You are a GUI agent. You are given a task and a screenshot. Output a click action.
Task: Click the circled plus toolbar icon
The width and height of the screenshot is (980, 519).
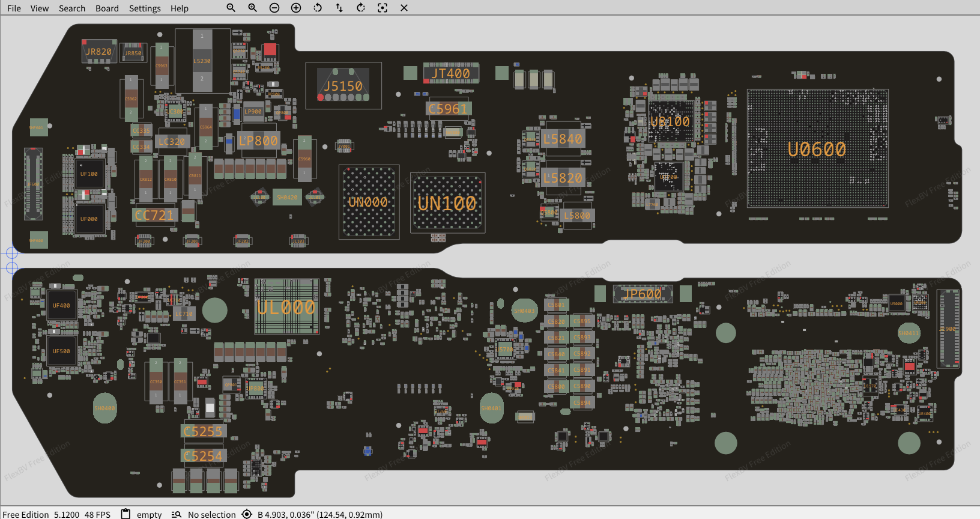click(x=296, y=8)
